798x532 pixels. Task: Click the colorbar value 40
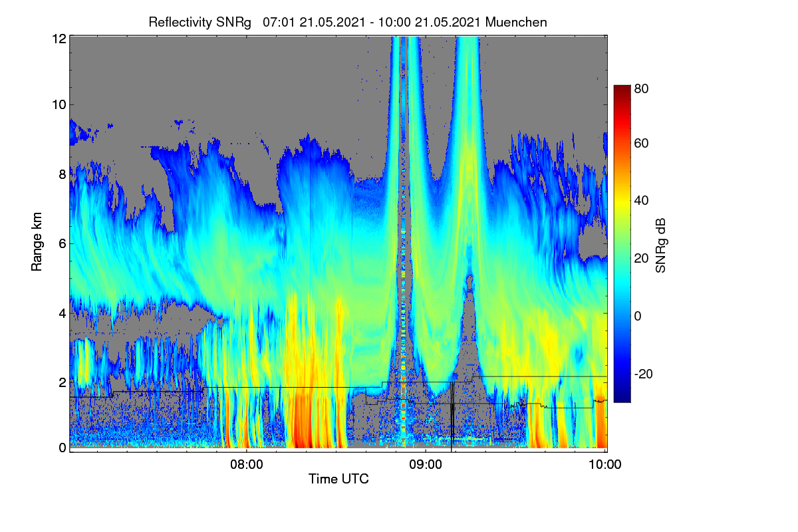click(x=642, y=201)
